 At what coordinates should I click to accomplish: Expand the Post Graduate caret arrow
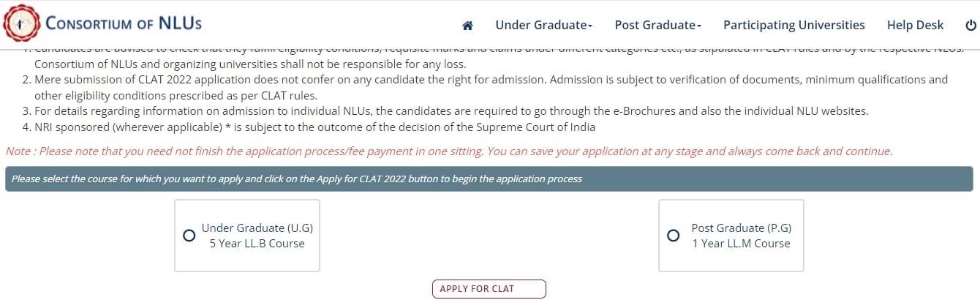[x=699, y=26]
